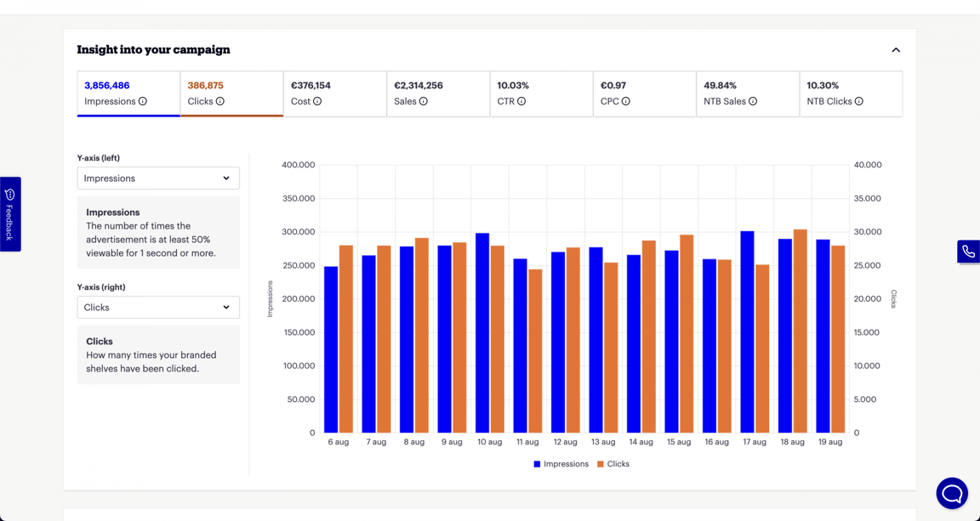The width and height of the screenshot is (980, 521).
Task: Open the chat bubble icon
Action: [952, 493]
